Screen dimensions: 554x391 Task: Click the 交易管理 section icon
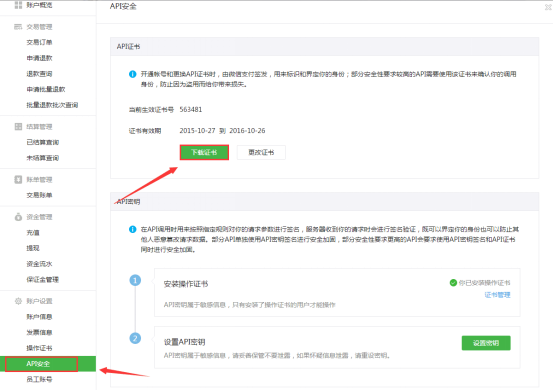click(x=18, y=27)
